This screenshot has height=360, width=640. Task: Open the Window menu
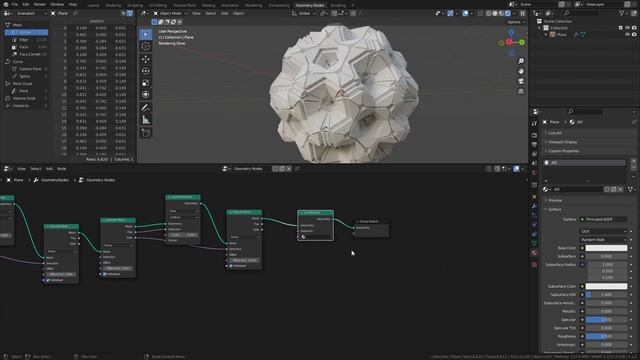click(57, 4)
